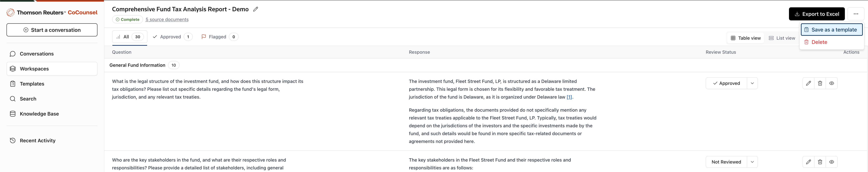Delete the legal structure question row
Viewport: 868px width, 172px height.
[x=820, y=83]
